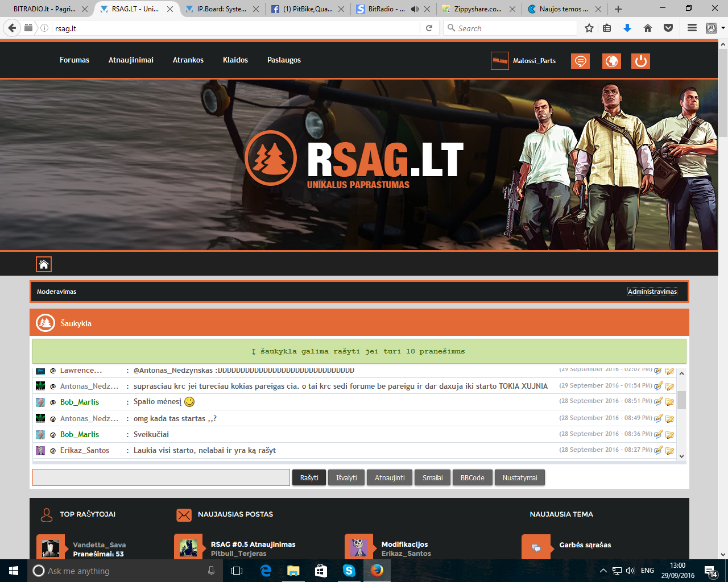Open the Smailai button
This screenshot has width=728, height=582.
click(433, 477)
